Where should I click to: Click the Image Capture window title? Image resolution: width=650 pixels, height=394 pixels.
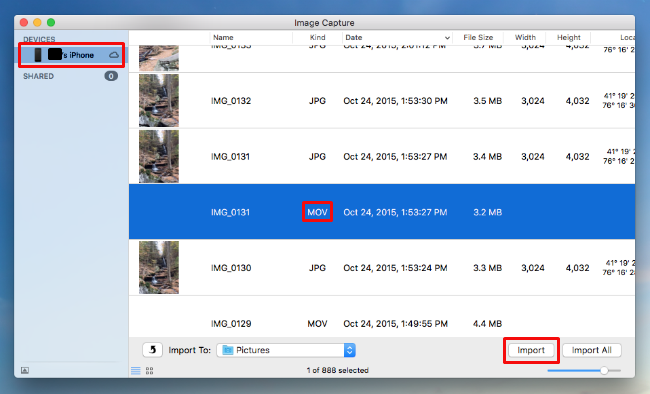click(324, 23)
